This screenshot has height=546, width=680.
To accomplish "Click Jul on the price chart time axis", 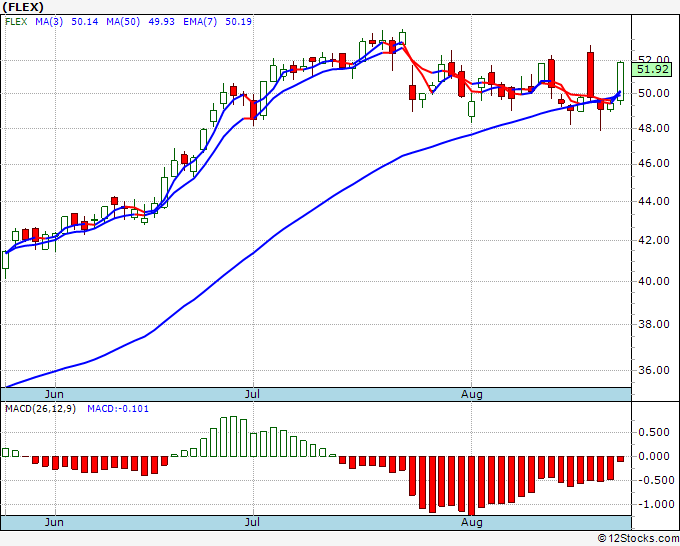I will coord(252,394).
